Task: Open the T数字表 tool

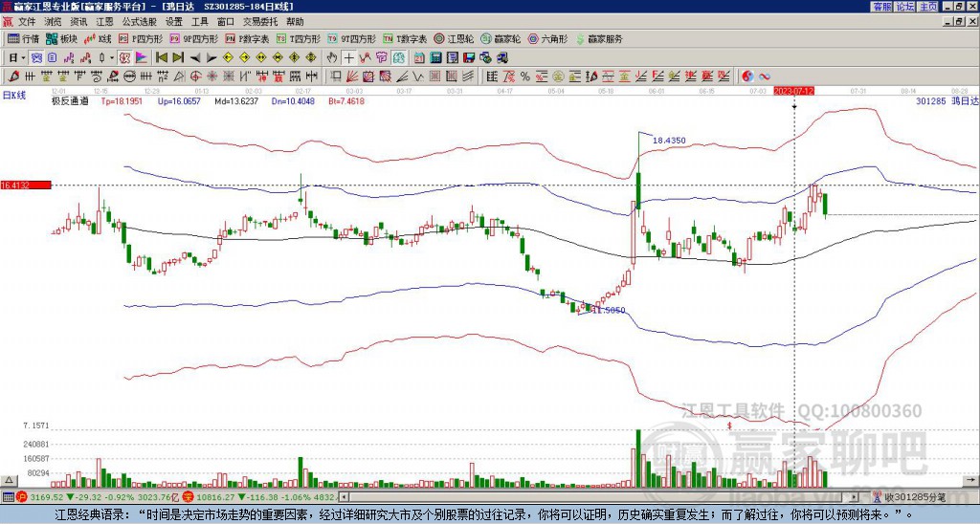Action: pos(405,38)
